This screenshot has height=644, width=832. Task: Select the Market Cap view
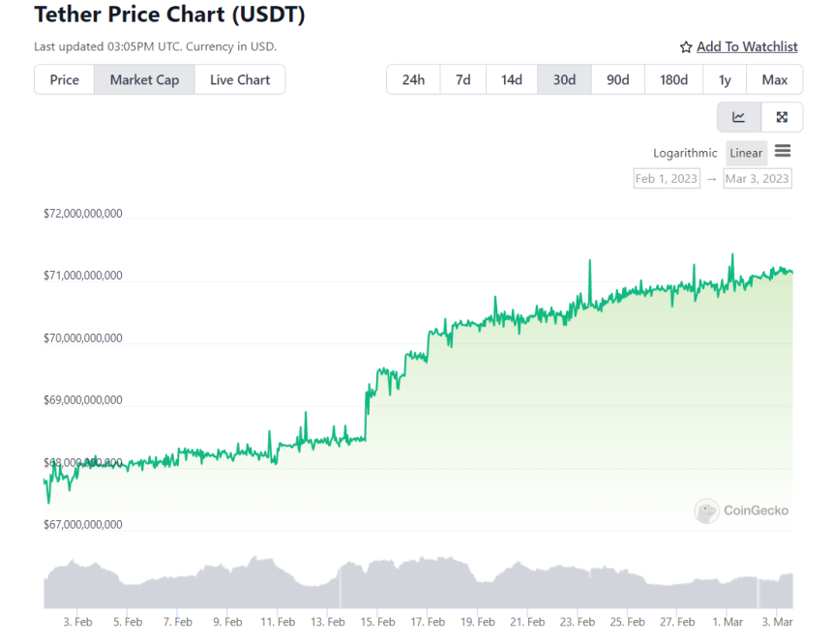pyautogui.click(x=144, y=79)
